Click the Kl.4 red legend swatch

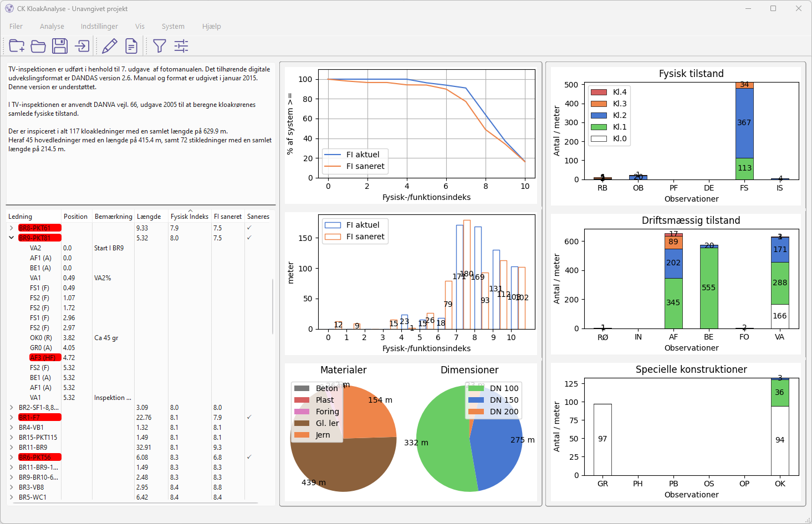coord(599,92)
